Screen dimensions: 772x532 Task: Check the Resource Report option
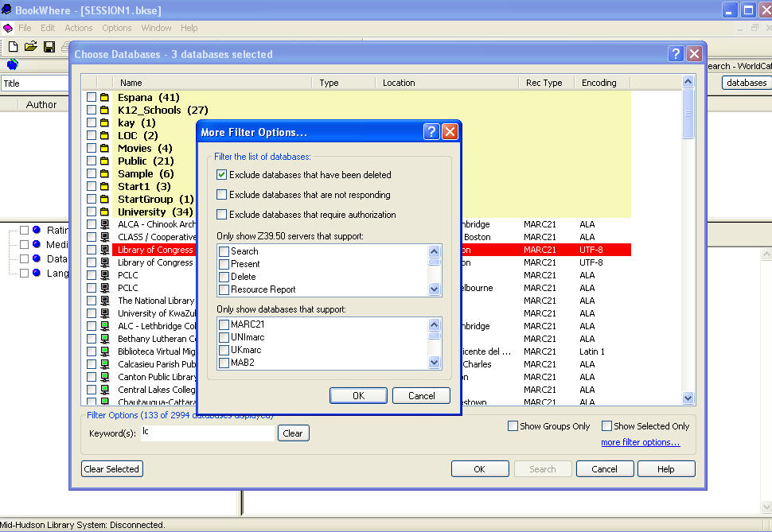(224, 289)
